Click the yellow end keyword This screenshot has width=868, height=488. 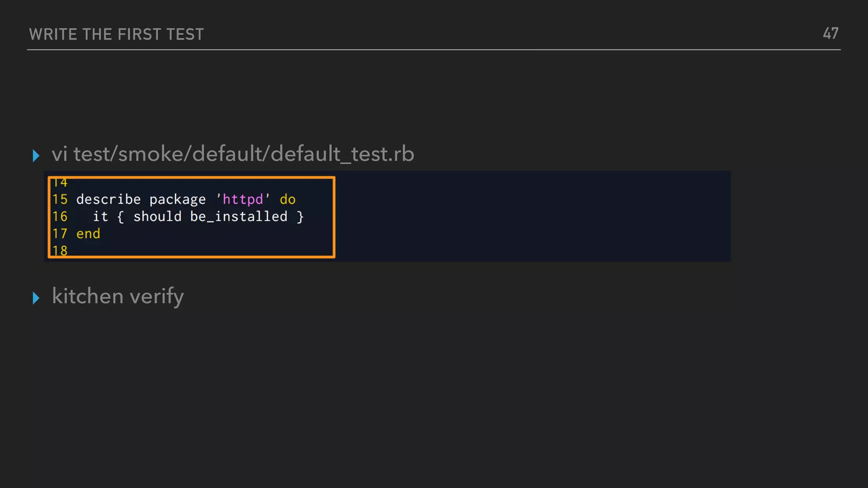[88, 233]
